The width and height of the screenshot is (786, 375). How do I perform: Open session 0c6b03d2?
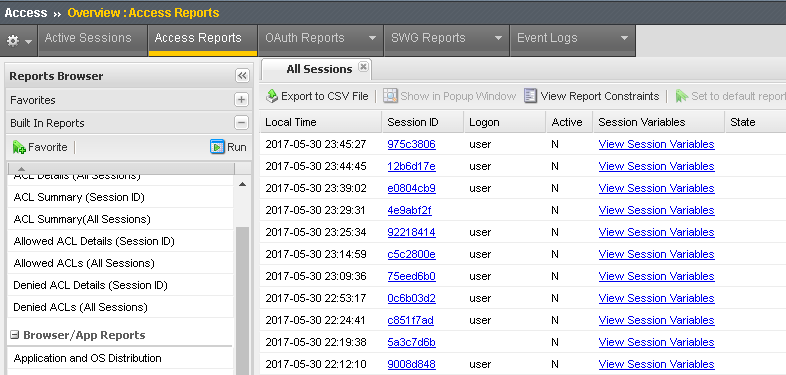[x=412, y=298]
